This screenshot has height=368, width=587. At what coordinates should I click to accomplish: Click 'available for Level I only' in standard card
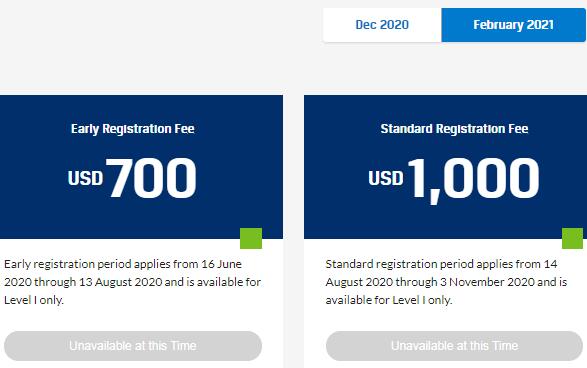[389, 300]
